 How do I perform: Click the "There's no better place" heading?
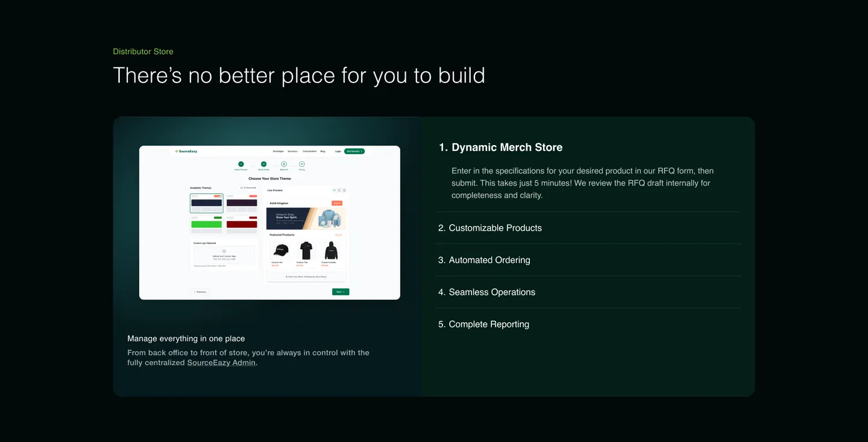pyautogui.click(x=299, y=75)
